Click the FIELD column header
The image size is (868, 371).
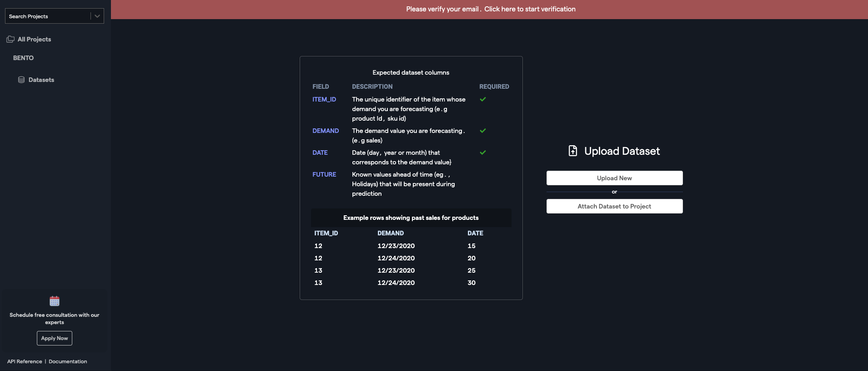[x=321, y=86]
